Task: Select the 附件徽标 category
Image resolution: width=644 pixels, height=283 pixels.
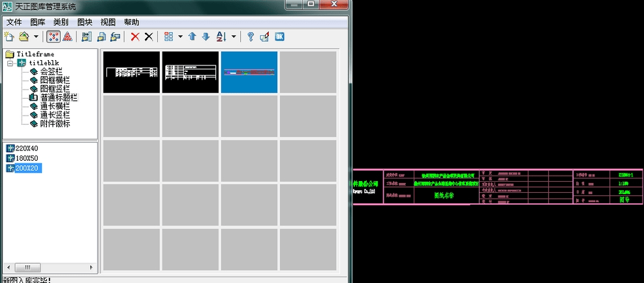Action: click(55, 124)
